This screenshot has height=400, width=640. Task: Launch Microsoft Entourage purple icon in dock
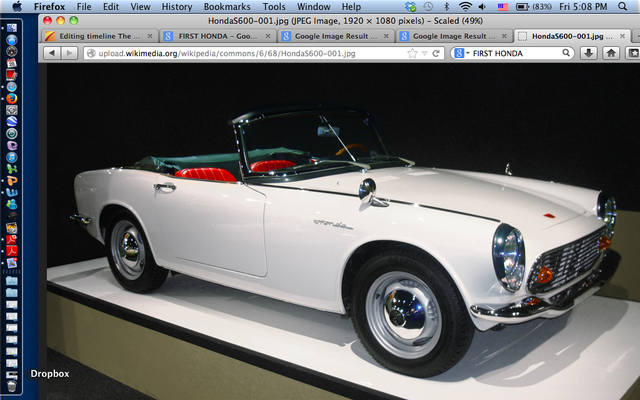(11, 145)
